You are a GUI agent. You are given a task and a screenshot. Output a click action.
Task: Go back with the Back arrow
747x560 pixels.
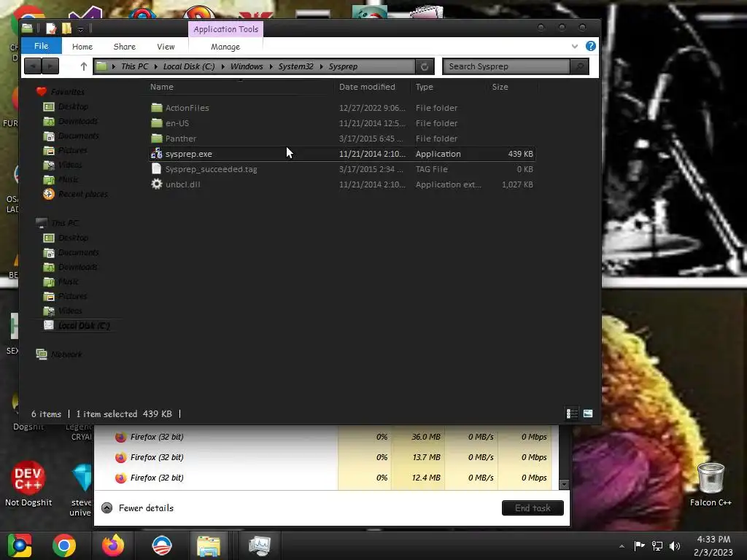click(x=33, y=66)
